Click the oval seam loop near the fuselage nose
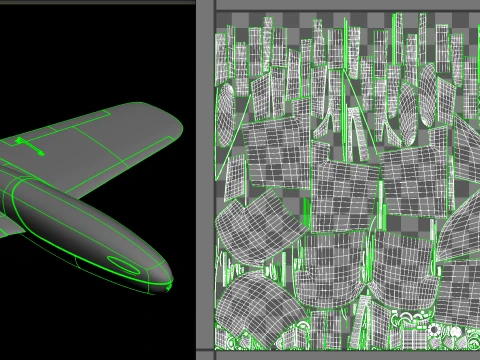Screen dimensions: 480x360 pyautogui.click(x=123, y=265)
